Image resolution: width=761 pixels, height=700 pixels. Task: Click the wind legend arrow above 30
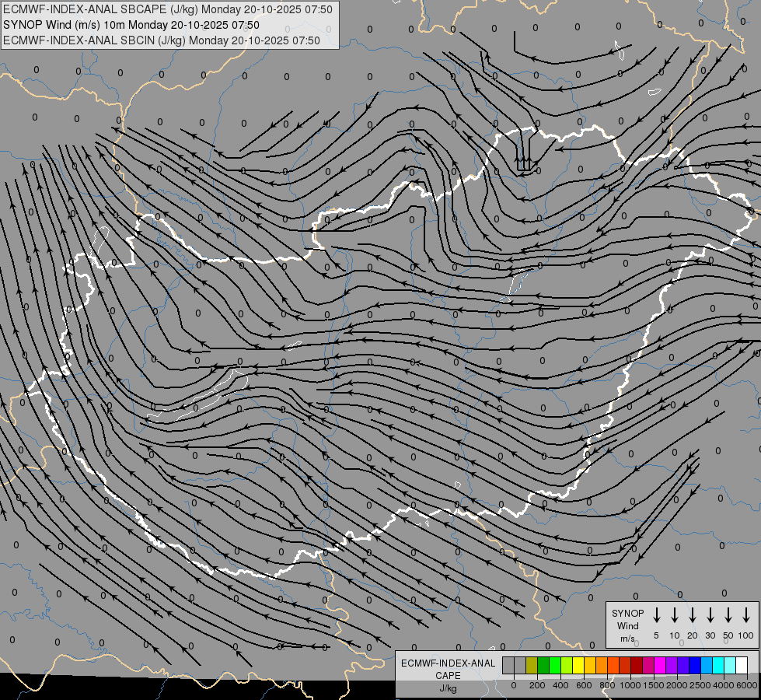click(710, 615)
